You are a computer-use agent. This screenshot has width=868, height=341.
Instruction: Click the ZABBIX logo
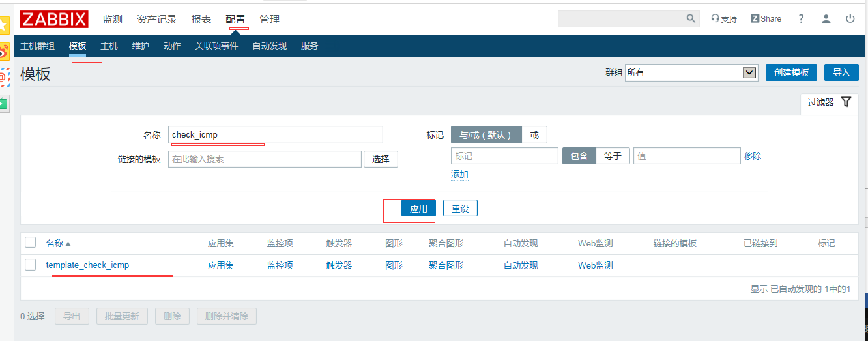pos(54,20)
